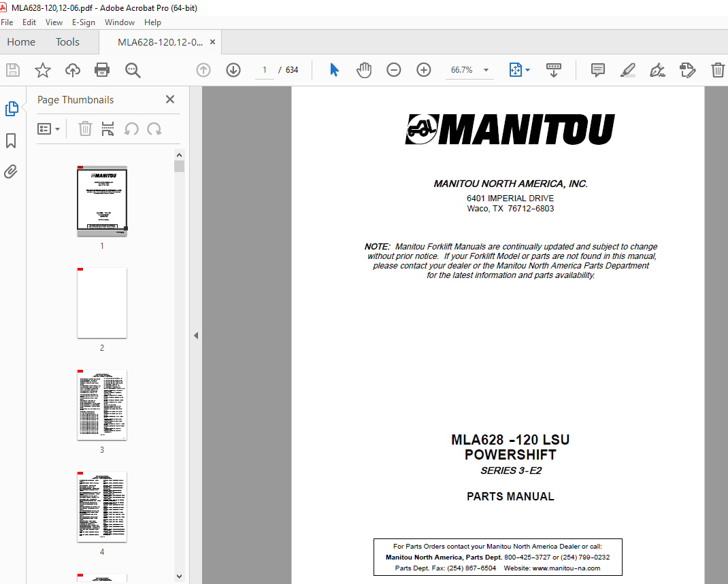Select page 4 thumbnail

(102, 507)
